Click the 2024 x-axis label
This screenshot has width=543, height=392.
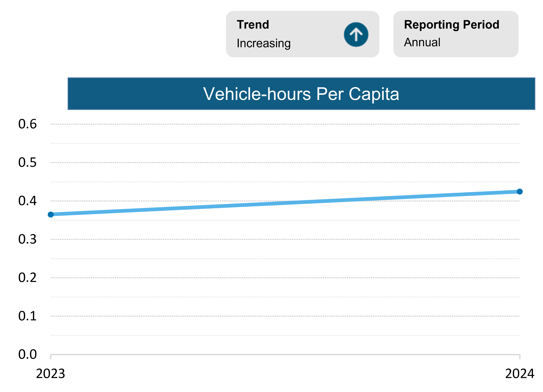pyautogui.click(x=520, y=374)
